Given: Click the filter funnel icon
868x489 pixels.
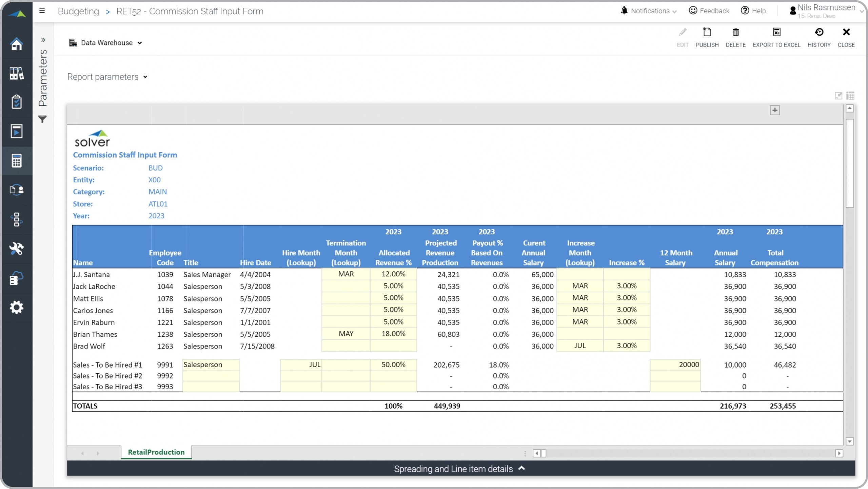Looking at the screenshot, I should click(42, 119).
